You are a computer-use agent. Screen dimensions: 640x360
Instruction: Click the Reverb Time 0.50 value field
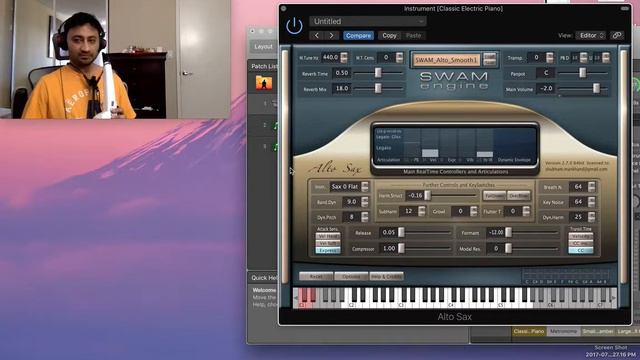(342, 73)
